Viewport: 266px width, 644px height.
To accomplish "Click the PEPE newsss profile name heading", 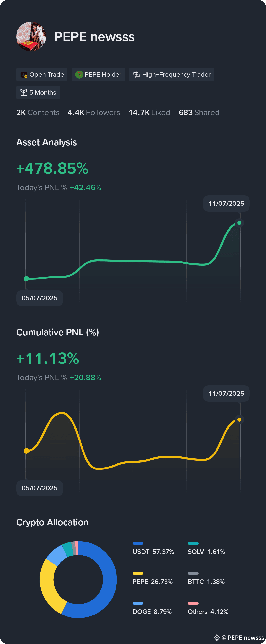I will click(94, 37).
